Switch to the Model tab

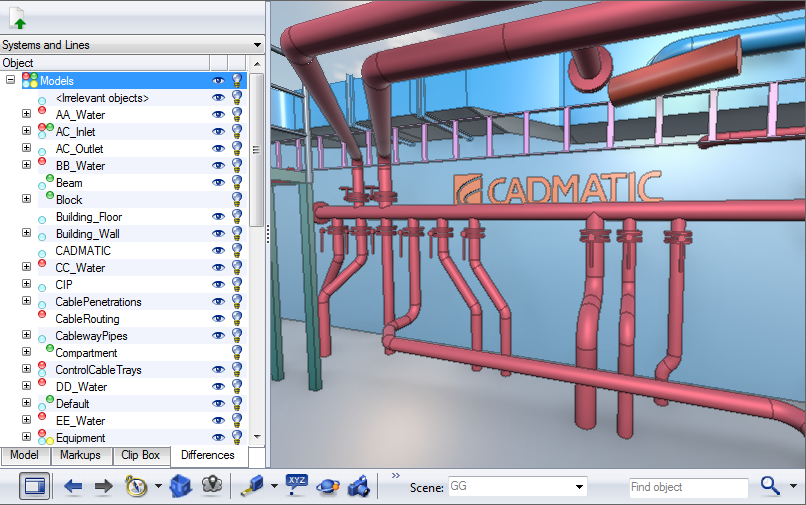coord(24,455)
